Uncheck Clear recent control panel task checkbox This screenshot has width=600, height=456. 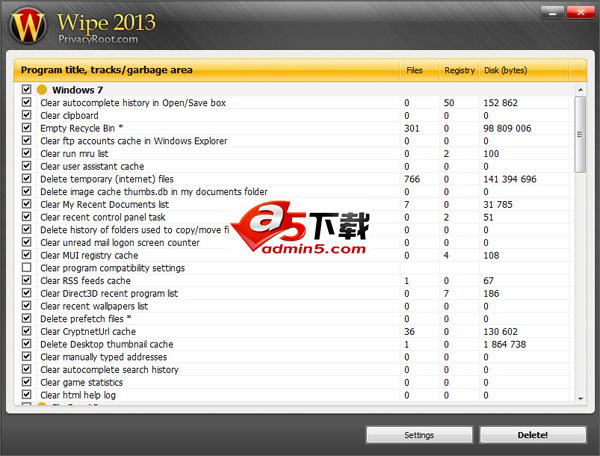click(x=26, y=217)
